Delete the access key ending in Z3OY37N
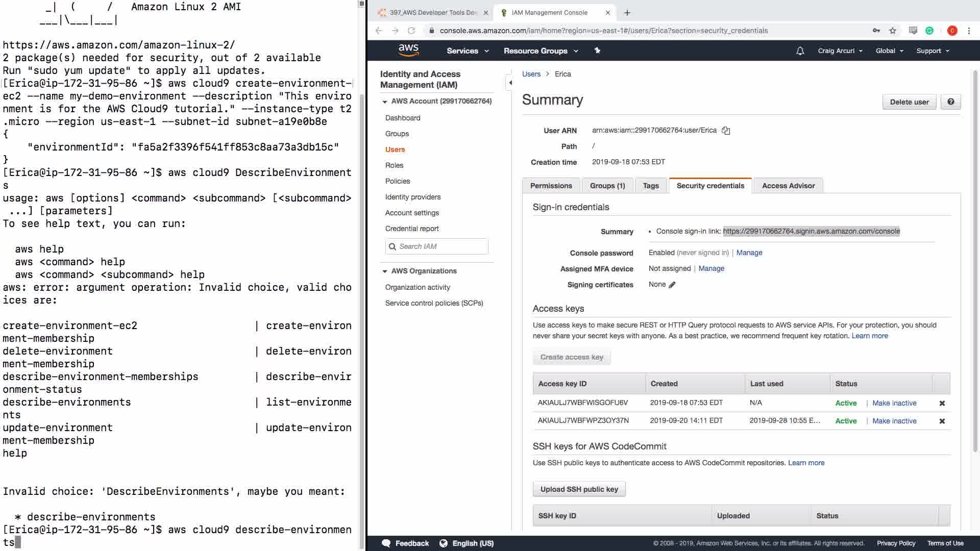Image resolution: width=980 pixels, height=551 pixels. [x=942, y=421]
